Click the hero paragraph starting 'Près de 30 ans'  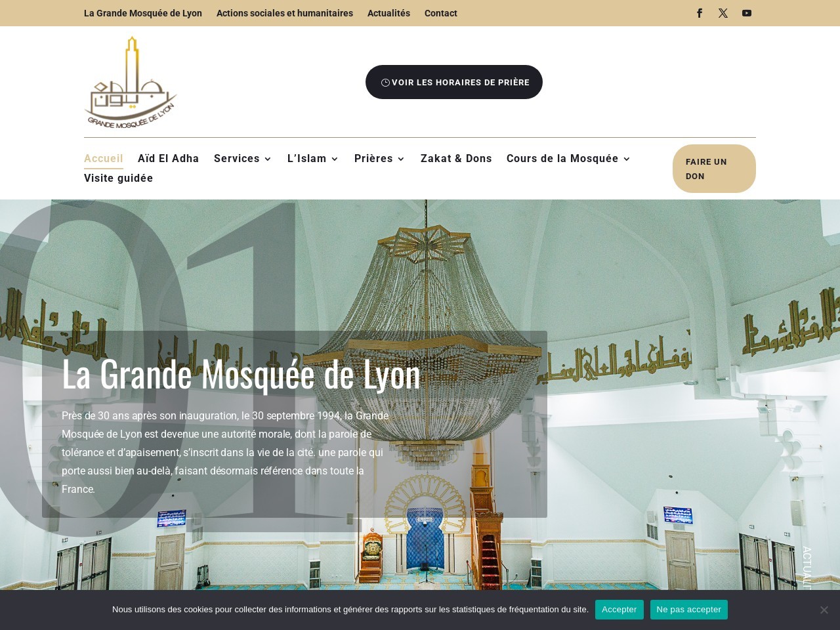pyautogui.click(x=225, y=452)
